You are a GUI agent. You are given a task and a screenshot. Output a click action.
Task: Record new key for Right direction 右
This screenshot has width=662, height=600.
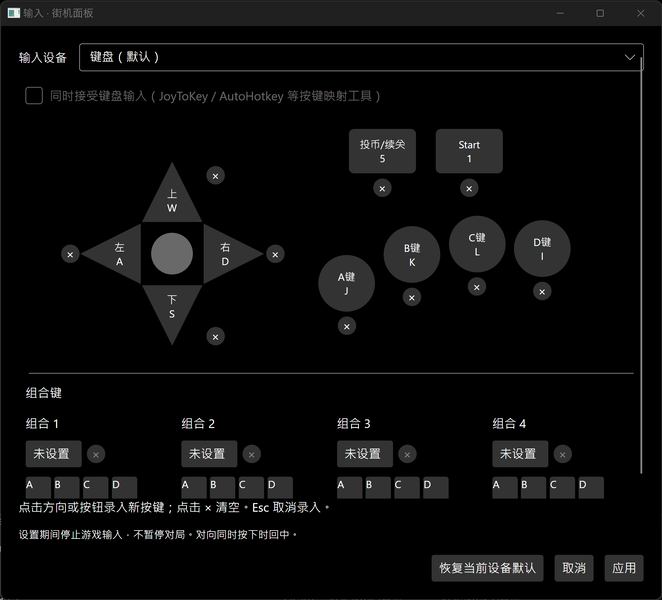click(x=227, y=254)
